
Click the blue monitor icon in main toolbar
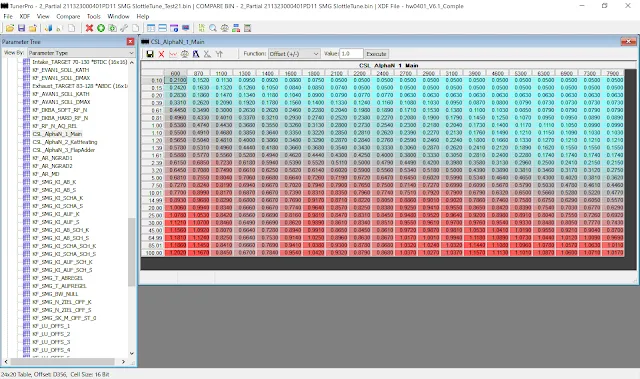[x=186, y=28]
